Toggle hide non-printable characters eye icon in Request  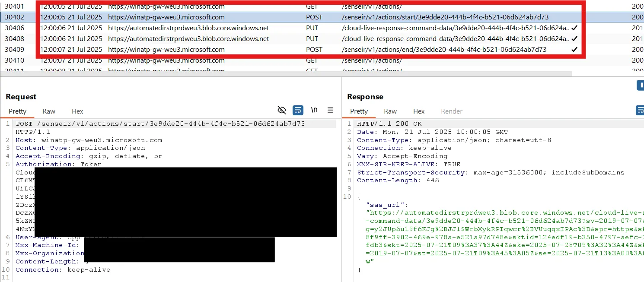[282, 111]
